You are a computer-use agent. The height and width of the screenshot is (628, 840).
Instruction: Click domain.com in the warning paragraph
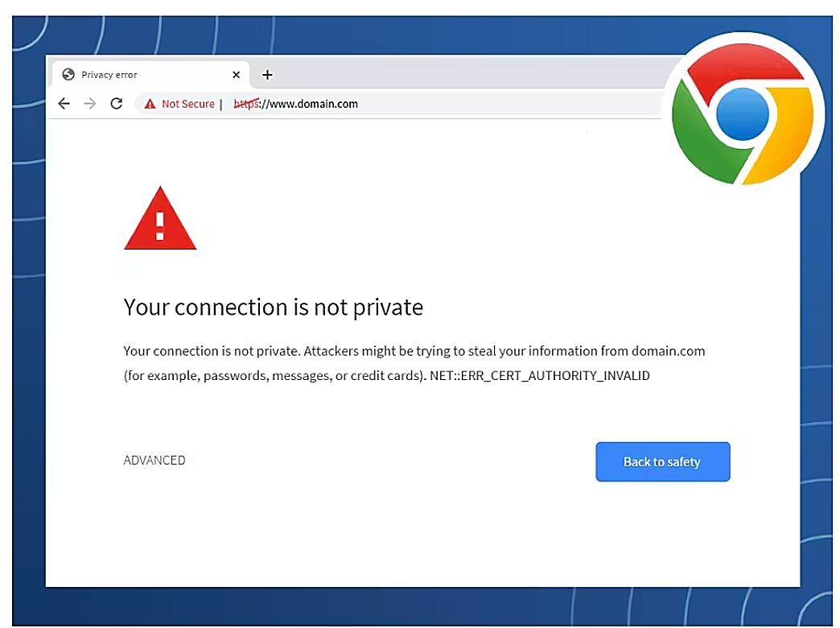point(668,351)
